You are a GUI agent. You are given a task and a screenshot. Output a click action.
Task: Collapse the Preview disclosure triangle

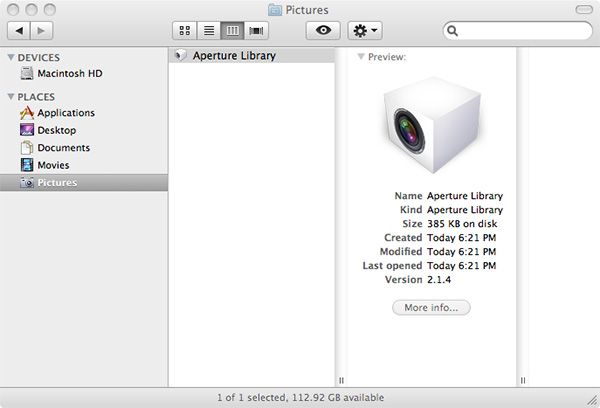point(360,57)
